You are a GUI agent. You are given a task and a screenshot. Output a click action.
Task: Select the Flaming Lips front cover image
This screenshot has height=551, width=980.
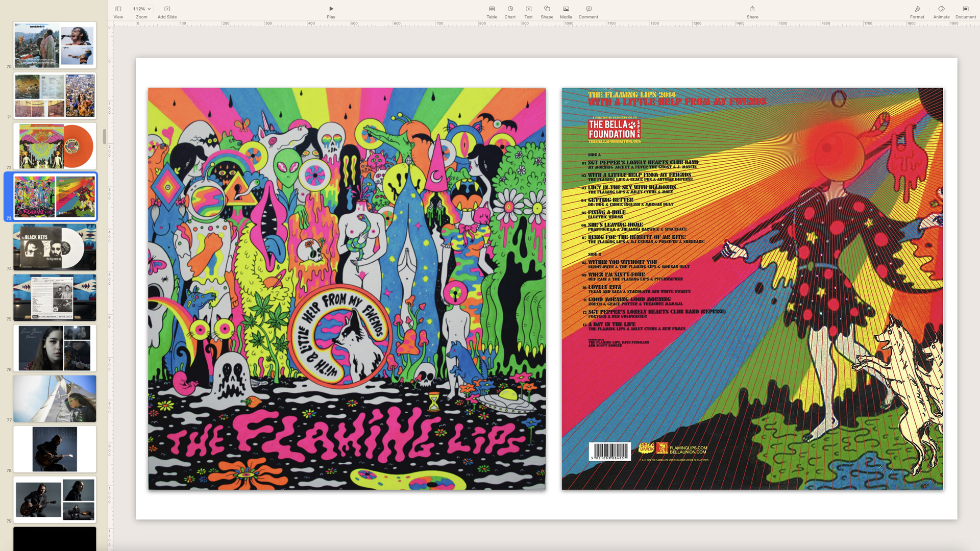click(347, 288)
